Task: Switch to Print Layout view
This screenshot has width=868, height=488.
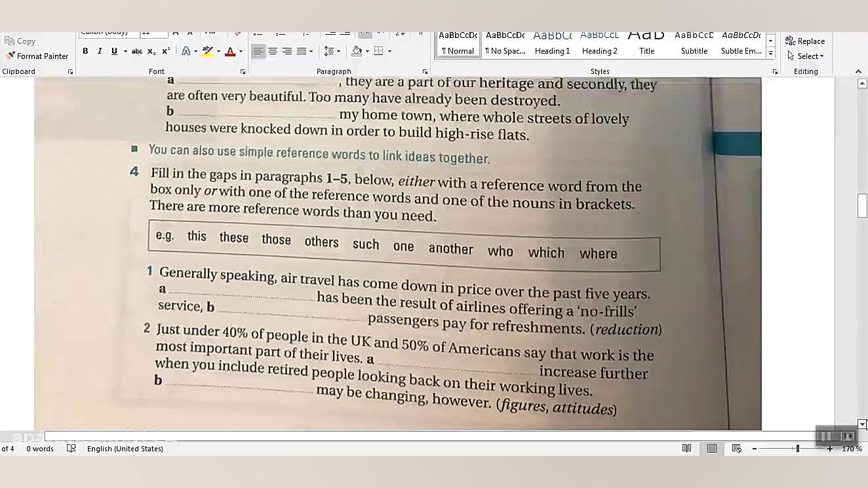Action: click(x=711, y=449)
